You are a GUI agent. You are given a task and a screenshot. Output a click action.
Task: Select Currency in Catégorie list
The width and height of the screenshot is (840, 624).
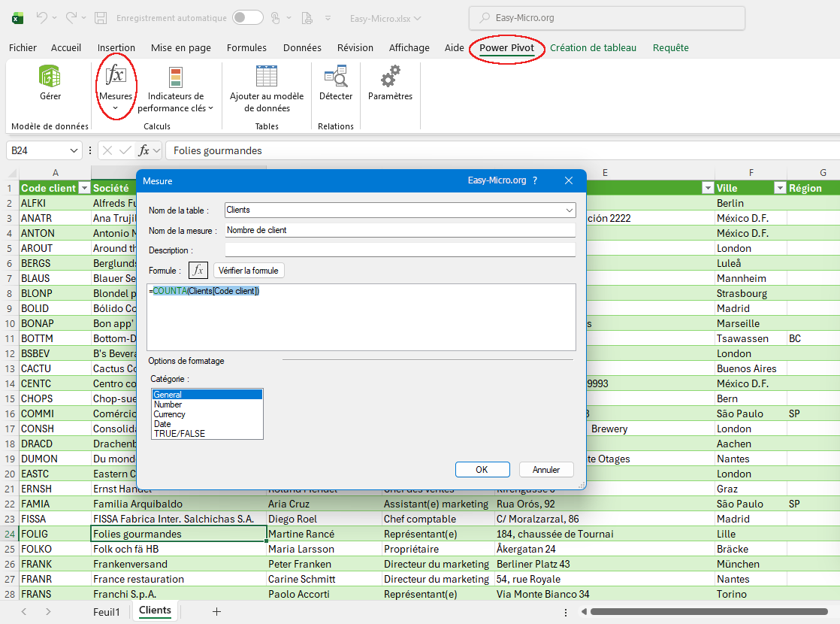point(169,414)
